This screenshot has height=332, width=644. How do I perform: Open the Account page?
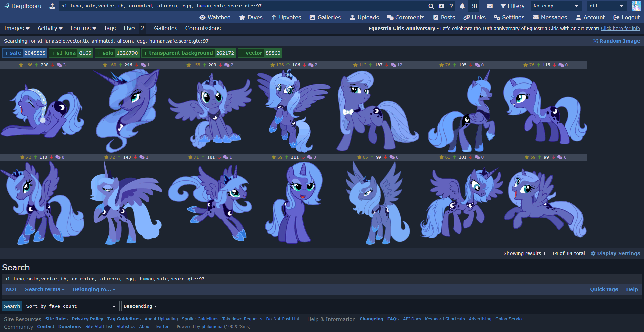(590, 17)
